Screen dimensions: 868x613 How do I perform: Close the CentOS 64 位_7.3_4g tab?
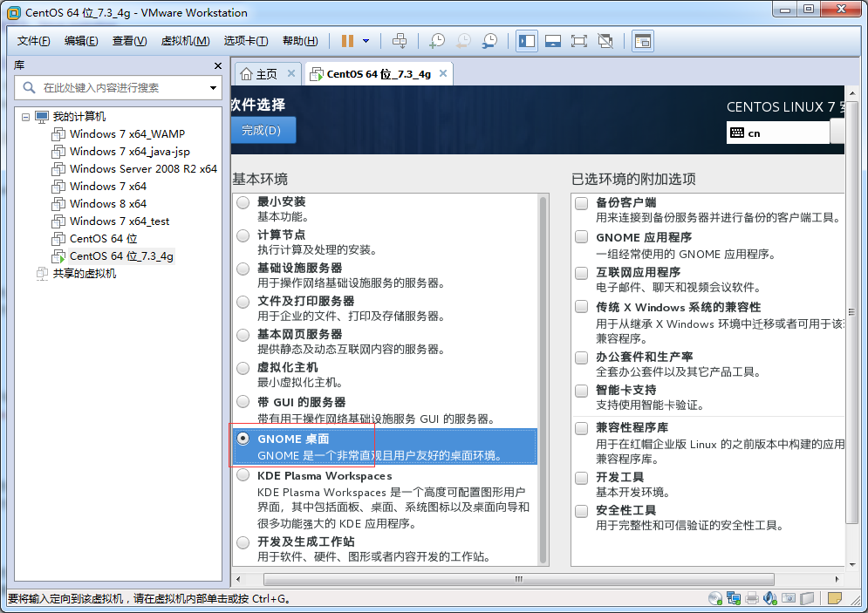click(x=443, y=73)
